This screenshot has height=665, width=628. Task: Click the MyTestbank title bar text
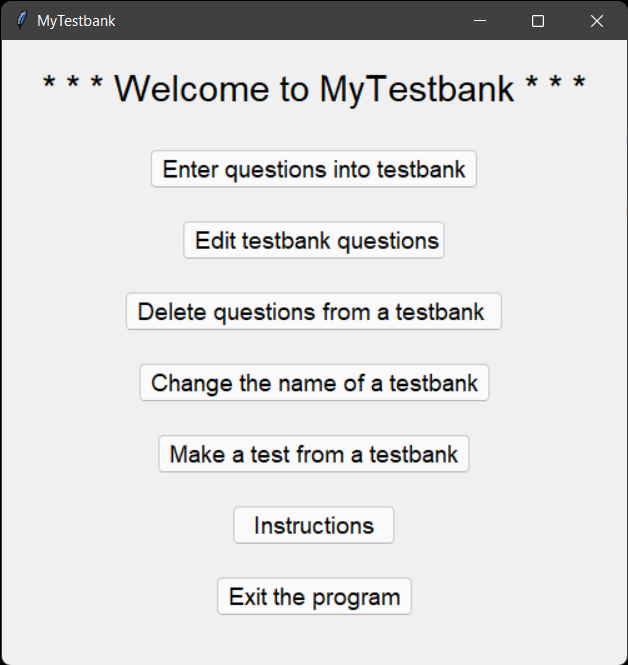pos(76,20)
